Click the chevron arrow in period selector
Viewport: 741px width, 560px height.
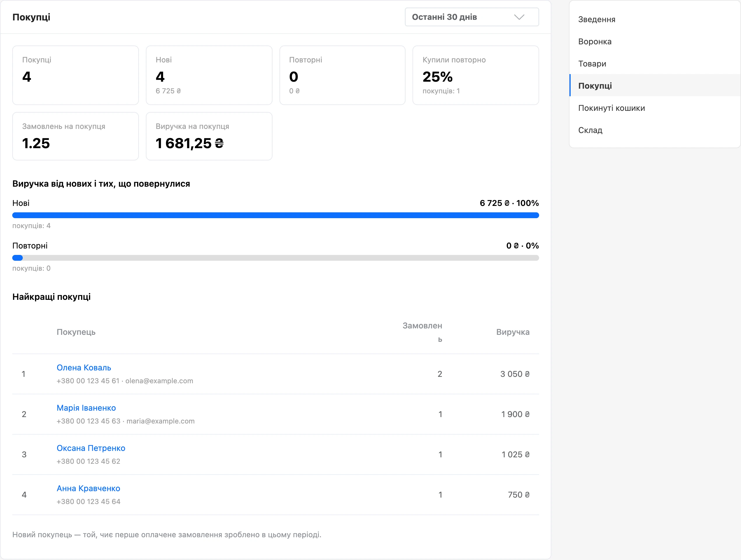click(519, 17)
